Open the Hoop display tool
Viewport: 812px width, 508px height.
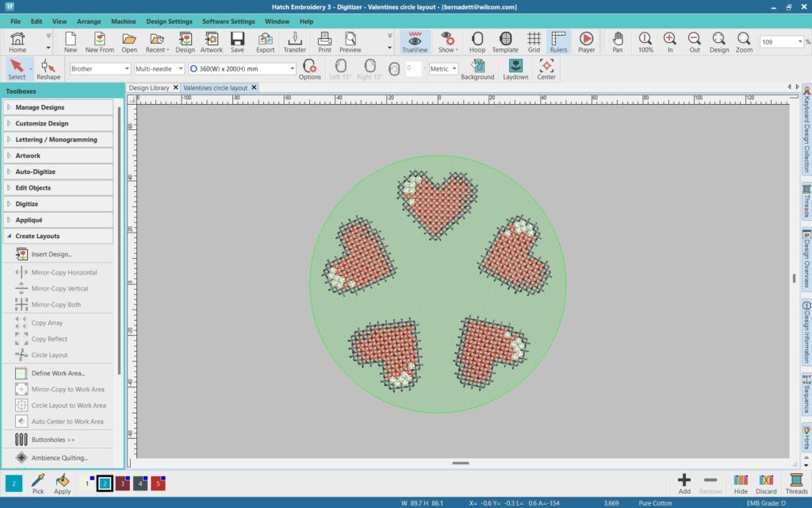coord(477,41)
